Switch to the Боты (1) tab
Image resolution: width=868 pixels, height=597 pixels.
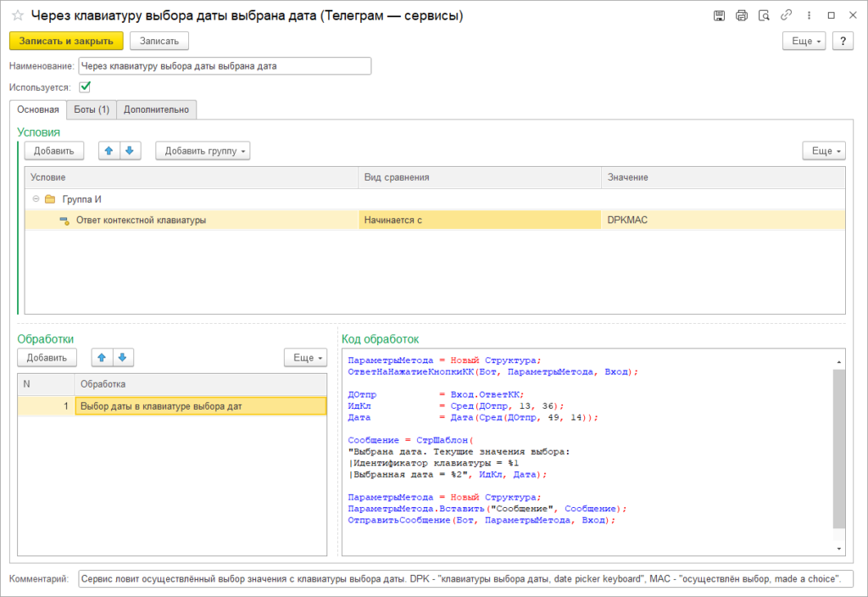pos(92,109)
